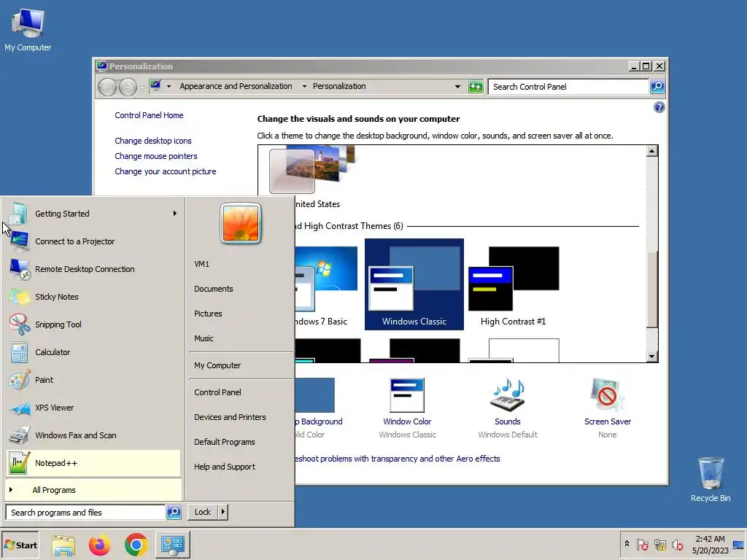Open Getting Started from Start menu

(x=94, y=214)
